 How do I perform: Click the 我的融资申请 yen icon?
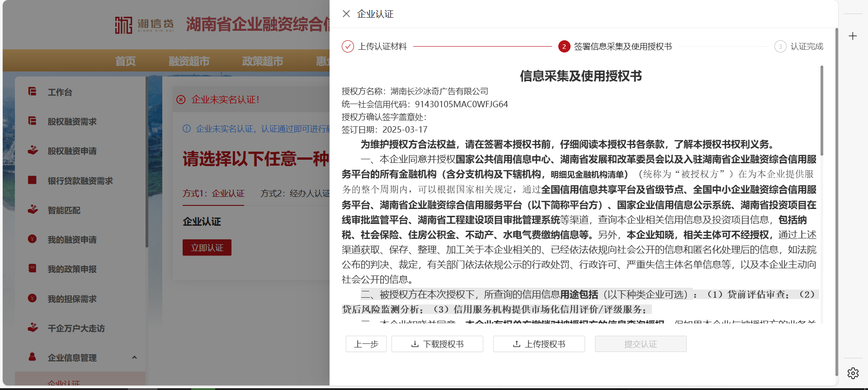tap(32, 239)
